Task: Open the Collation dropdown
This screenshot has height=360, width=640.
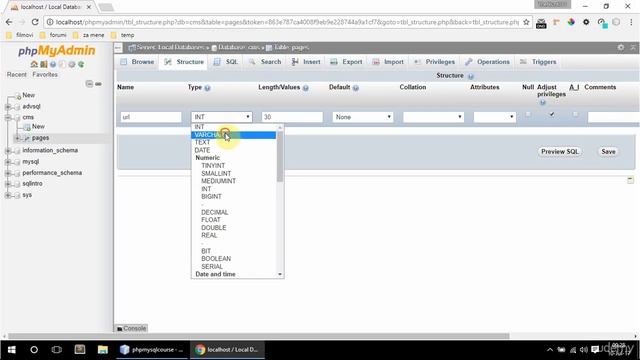Action: coord(433,117)
